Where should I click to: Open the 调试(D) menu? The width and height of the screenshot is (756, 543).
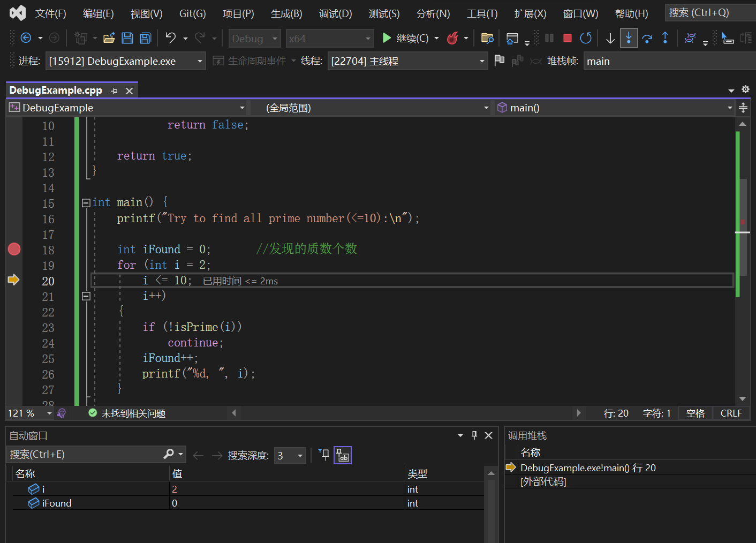[x=335, y=13]
